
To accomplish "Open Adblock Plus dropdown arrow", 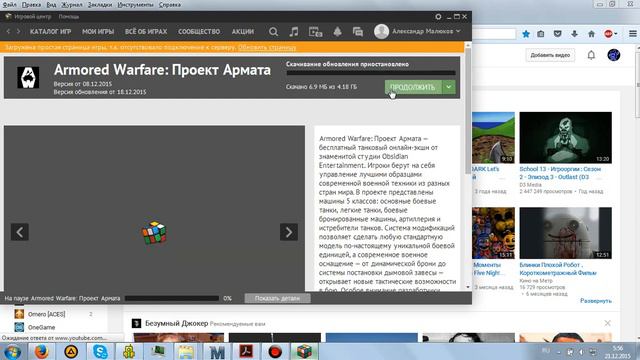I will click(616, 34).
